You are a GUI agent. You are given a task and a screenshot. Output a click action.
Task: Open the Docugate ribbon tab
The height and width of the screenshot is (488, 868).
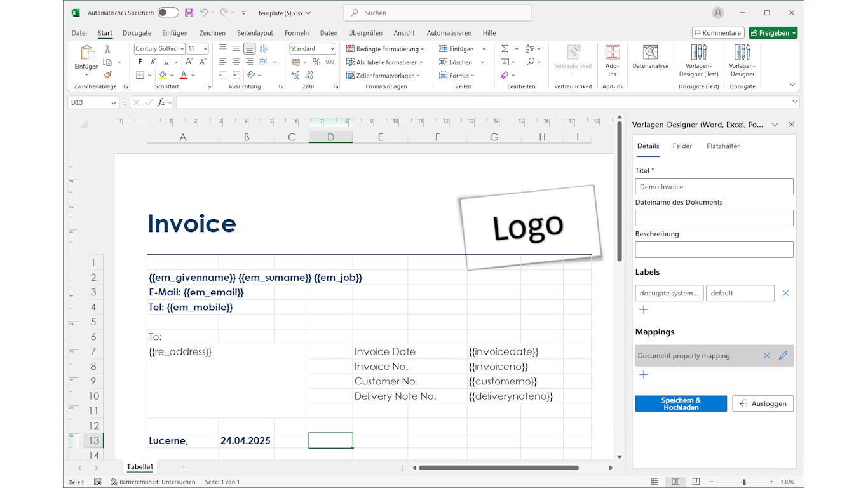(137, 33)
